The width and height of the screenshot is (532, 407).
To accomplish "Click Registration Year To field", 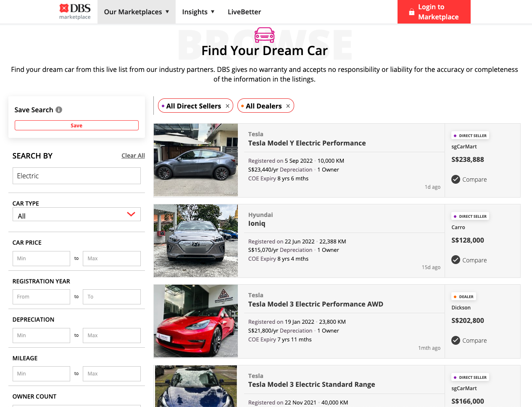I will click(x=112, y=297).
